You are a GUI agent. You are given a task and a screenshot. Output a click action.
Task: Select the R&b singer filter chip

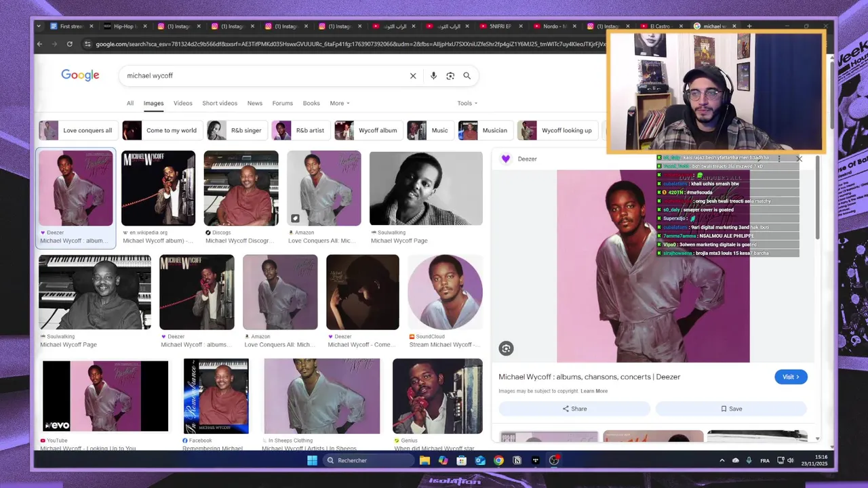236,130
